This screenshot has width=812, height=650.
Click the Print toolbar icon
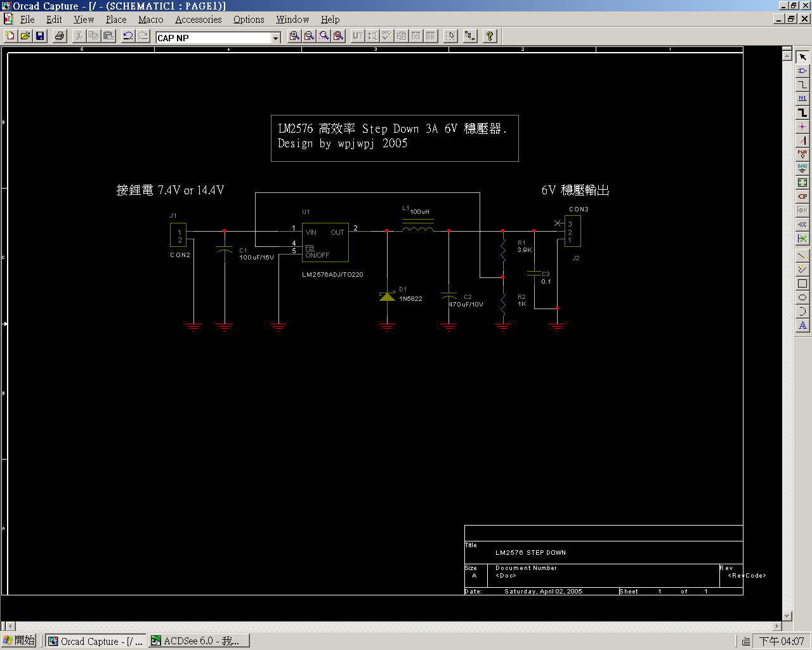point(60,36)
